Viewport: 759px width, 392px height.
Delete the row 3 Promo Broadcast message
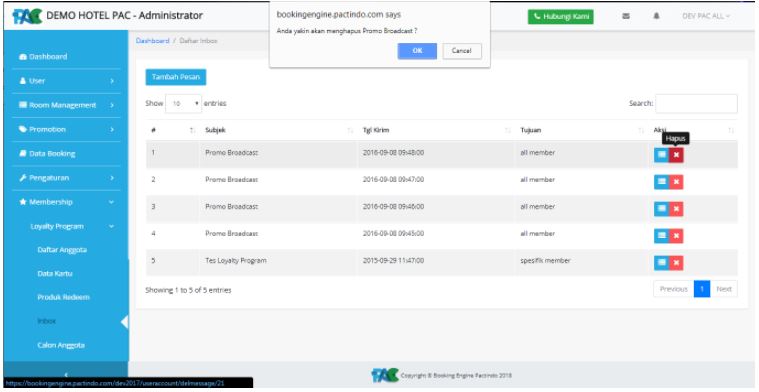pos(676,209)
